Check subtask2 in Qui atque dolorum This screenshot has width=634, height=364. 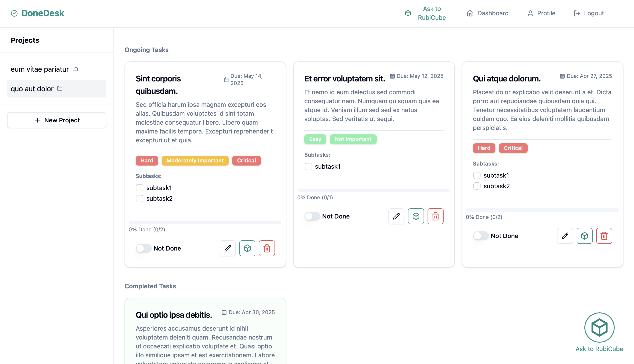477,186
